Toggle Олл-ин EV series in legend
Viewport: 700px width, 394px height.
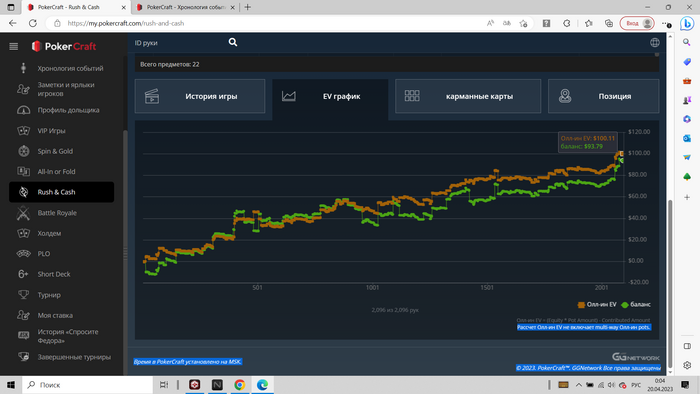pyautogui.click(x=597, y=305)
